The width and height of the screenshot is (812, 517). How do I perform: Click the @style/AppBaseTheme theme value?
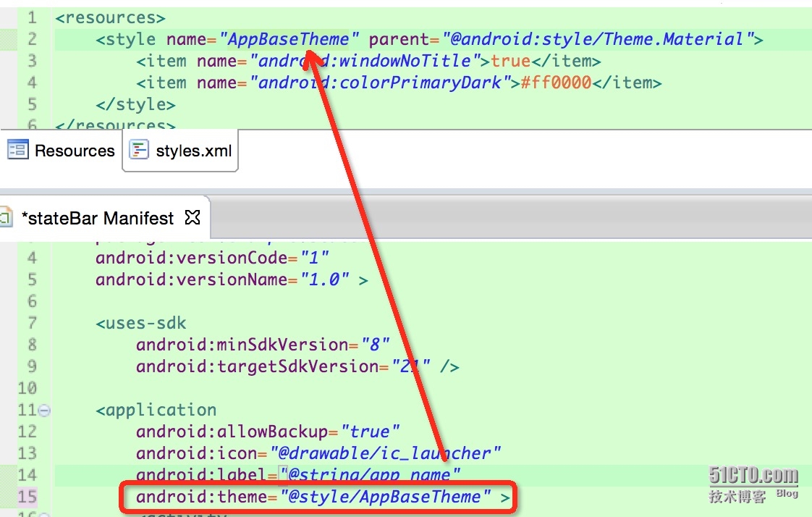386,497
